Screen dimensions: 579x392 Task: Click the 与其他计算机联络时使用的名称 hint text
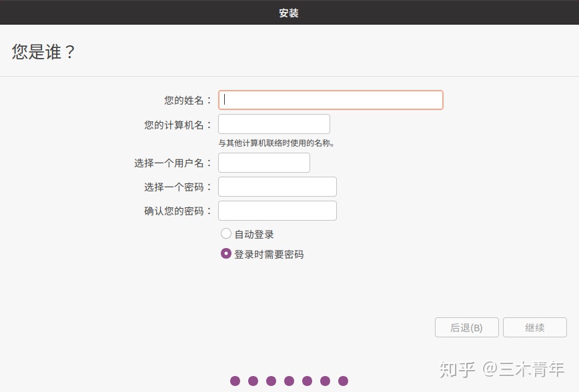point(277,143)
